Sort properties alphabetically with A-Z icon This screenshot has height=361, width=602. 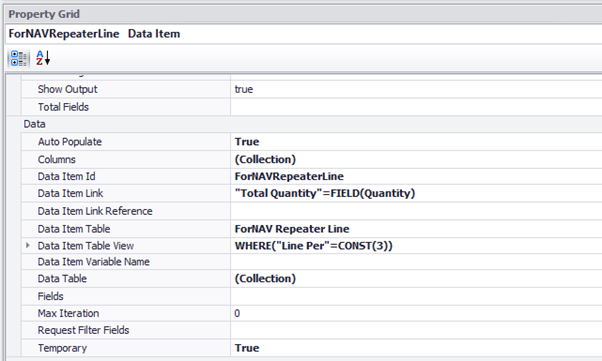click(43, 58)
